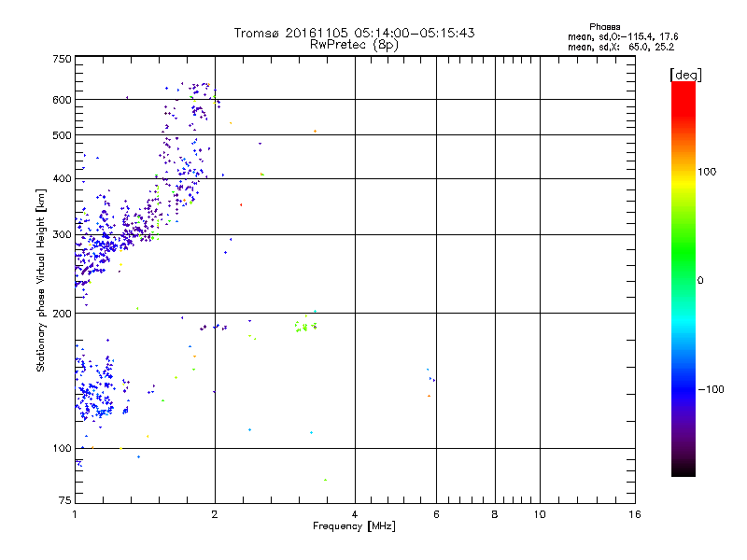Select the RwPretec (8p) subtitle

[x=355, y=44]
